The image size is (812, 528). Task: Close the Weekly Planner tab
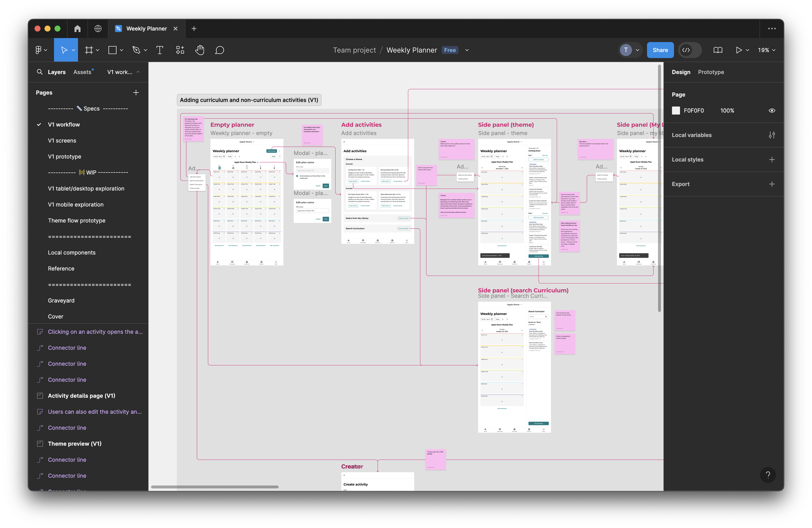[175, 29]
